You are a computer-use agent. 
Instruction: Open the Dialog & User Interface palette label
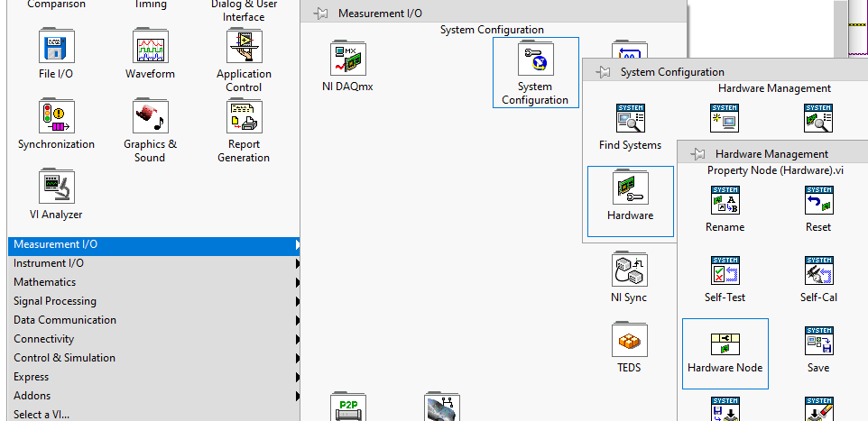coord(244,11)
